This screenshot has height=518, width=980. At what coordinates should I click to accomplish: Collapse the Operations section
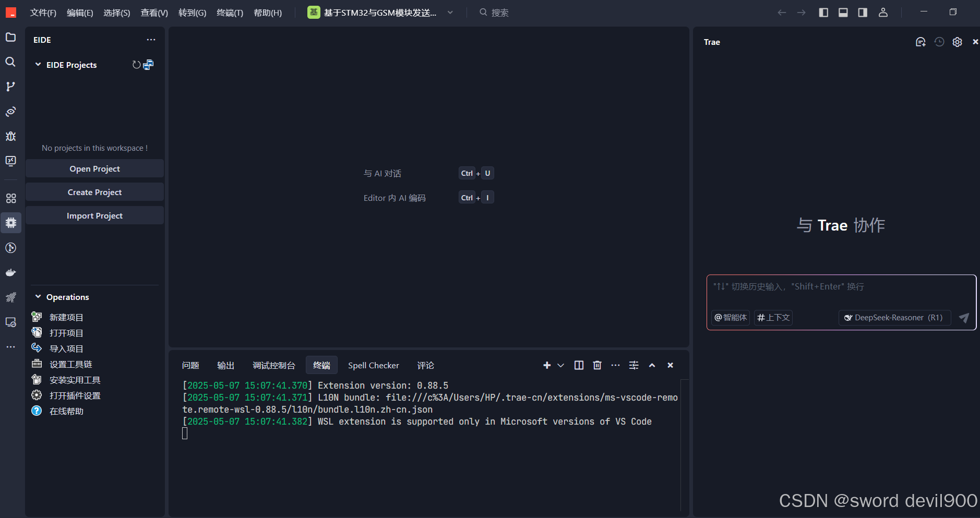pyautogui.click(x=38, y=297)
